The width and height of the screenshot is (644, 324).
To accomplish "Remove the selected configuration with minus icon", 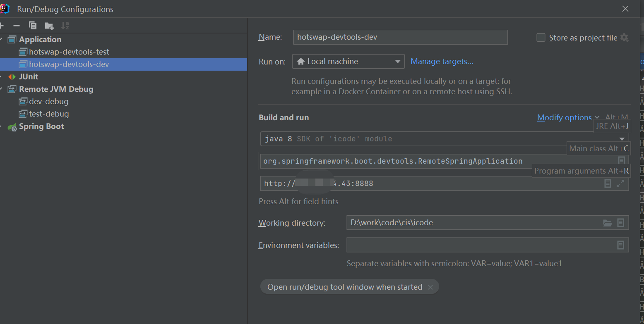I will pyautogui.click(x=17, y=26).
